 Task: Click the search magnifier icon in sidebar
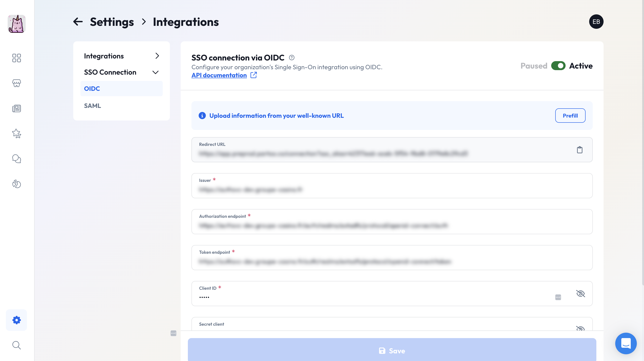pyautogui.click(x=16, y=345)
